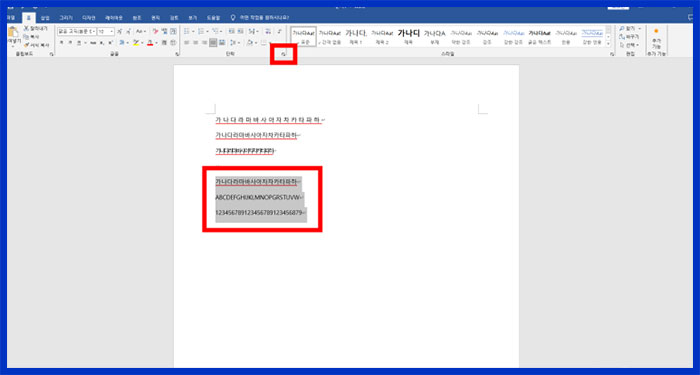Center align the paragraph
This screenshot has width=700, height=375.
[x=196, y=42]
